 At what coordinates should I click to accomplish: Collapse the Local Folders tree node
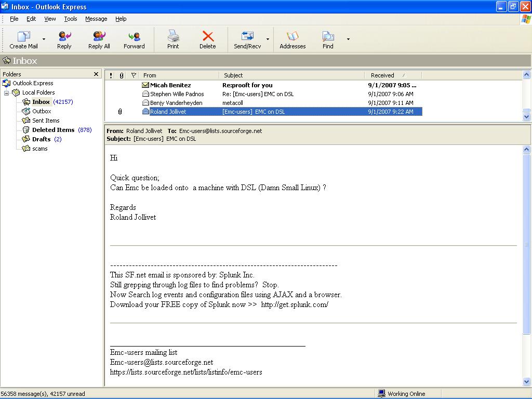coord(6,92)
